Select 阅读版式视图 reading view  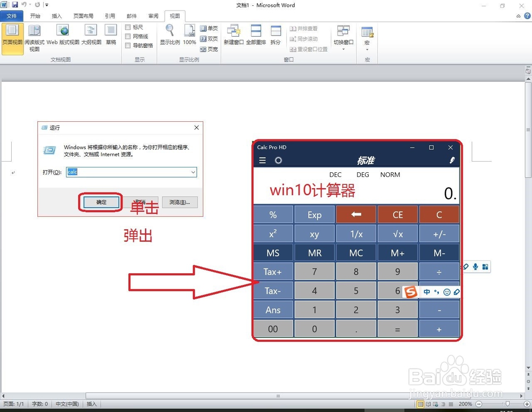(x=34, y=36)
